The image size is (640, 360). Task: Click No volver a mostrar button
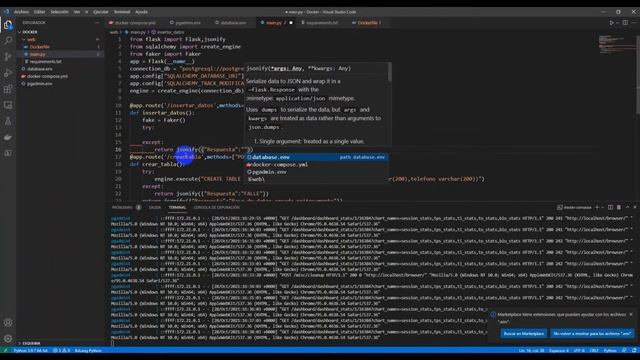(592, 333)
